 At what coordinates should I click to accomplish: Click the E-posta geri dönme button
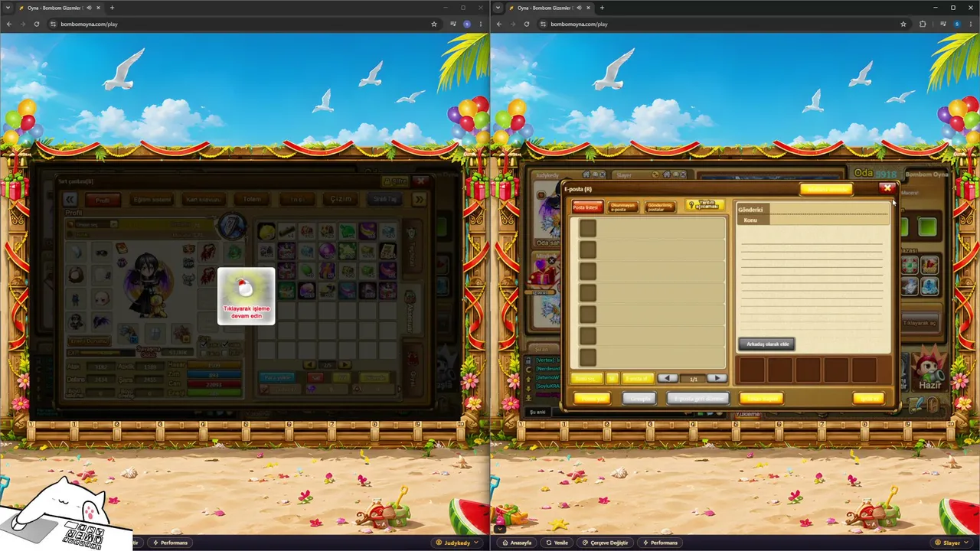point(697,399)
